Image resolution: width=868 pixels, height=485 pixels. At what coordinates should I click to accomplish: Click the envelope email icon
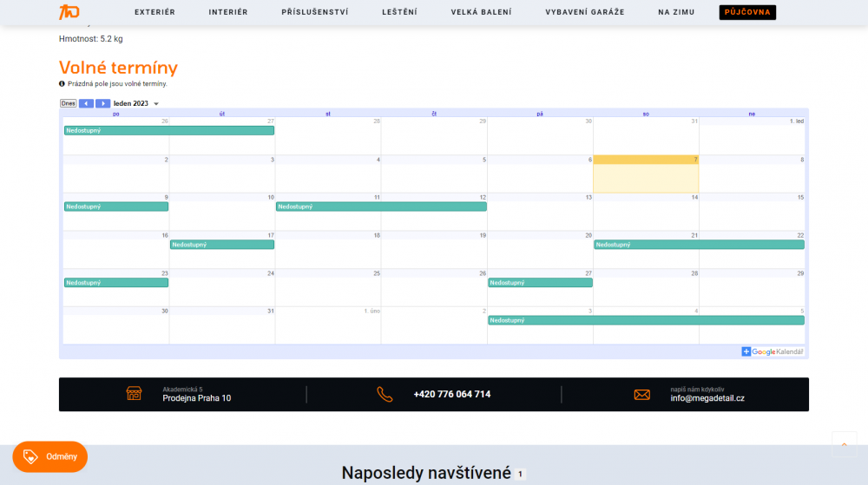point(642,395)
